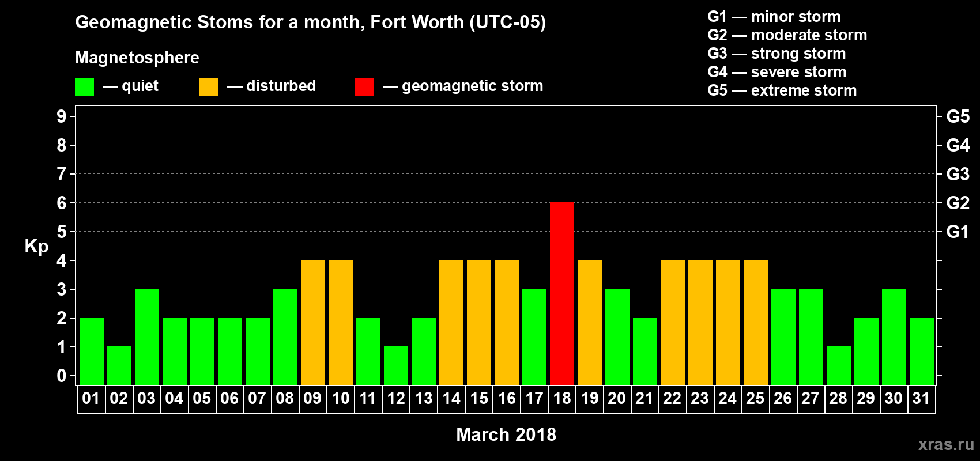Click the green bar for day 01
The width and height of the screenshot is (980, 461).
point(92,351)
